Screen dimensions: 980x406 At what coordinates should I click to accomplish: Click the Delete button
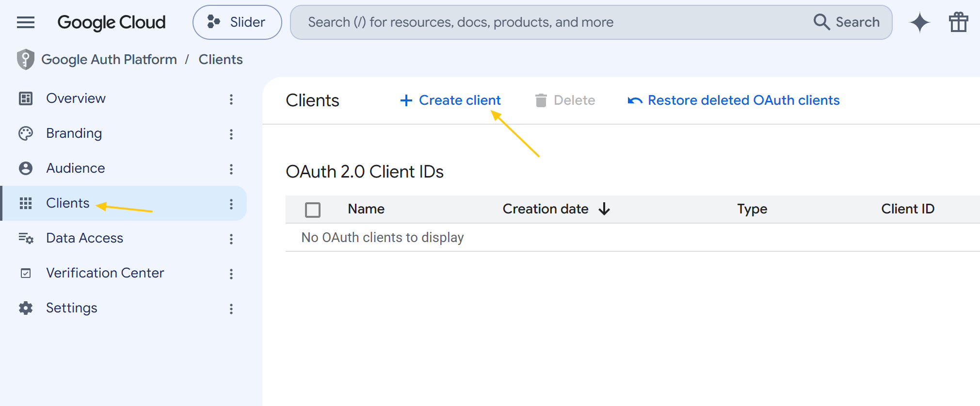tap(565, 100)
